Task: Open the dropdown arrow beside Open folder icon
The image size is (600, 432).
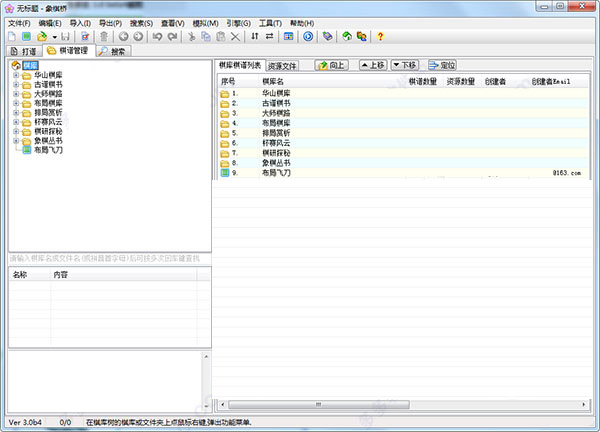Action: click(x=53, y=37)
